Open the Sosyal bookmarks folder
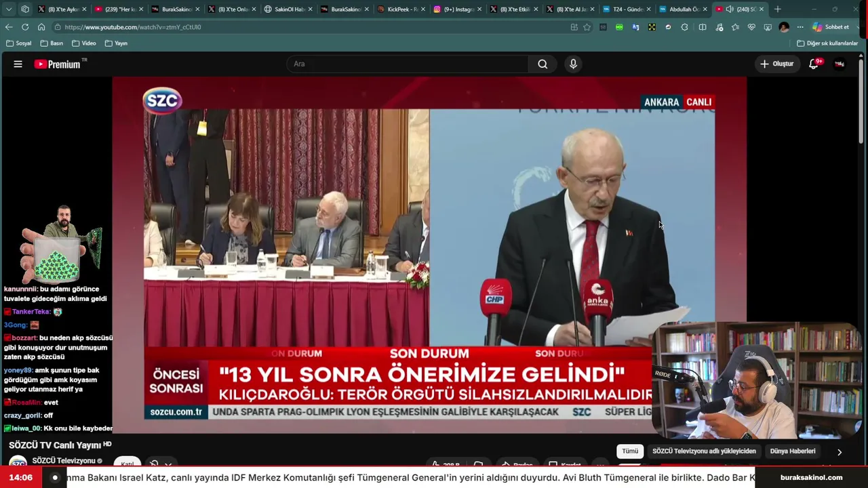 tap(19, 43)
